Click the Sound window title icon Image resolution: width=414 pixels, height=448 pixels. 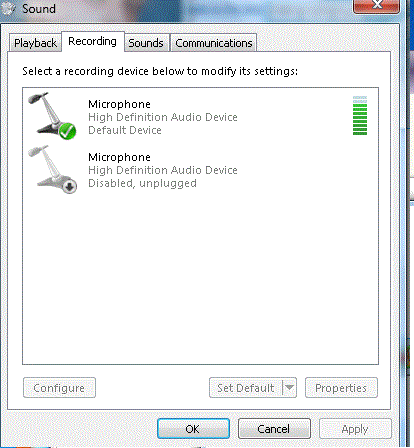point(8,8)
